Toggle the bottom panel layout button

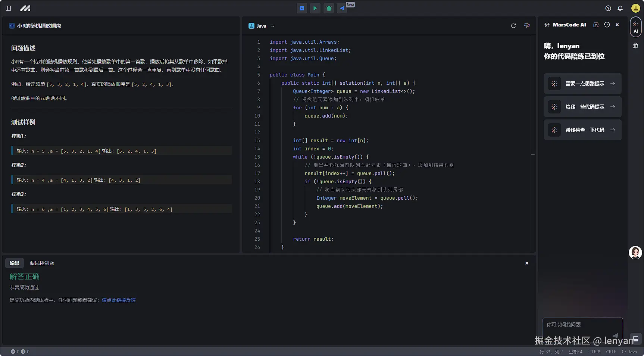point(636,339)
